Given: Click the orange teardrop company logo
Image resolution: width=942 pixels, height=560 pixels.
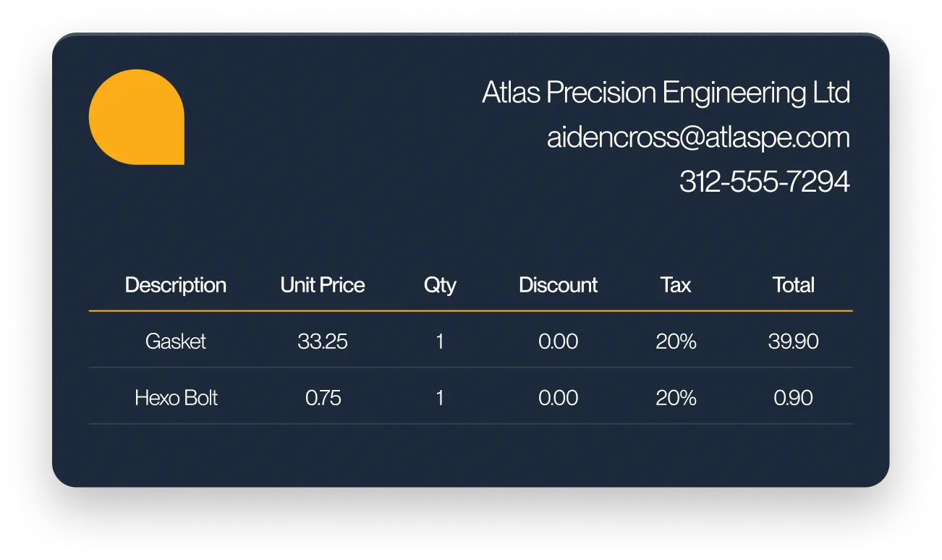Looking at the screenshot, I should click(137, 117).
